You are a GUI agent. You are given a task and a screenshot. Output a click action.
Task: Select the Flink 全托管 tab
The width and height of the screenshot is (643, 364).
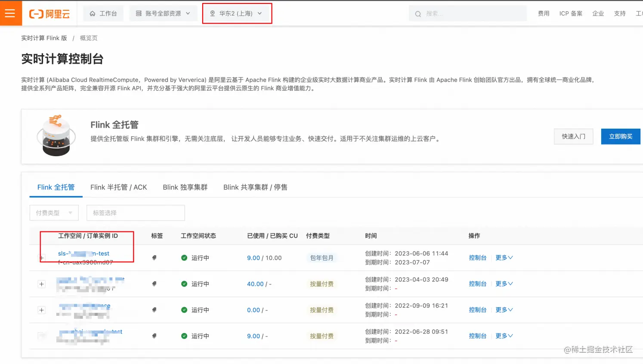56,187
